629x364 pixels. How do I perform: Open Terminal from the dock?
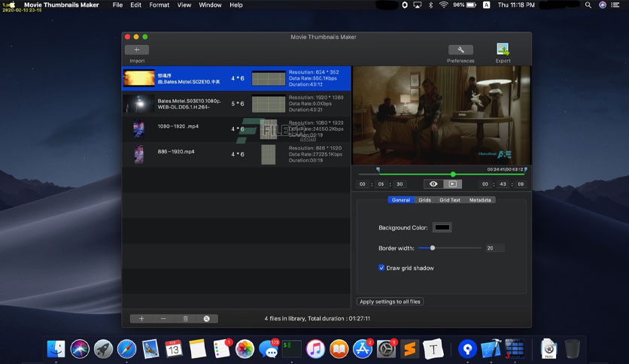[x=292, y=348]
